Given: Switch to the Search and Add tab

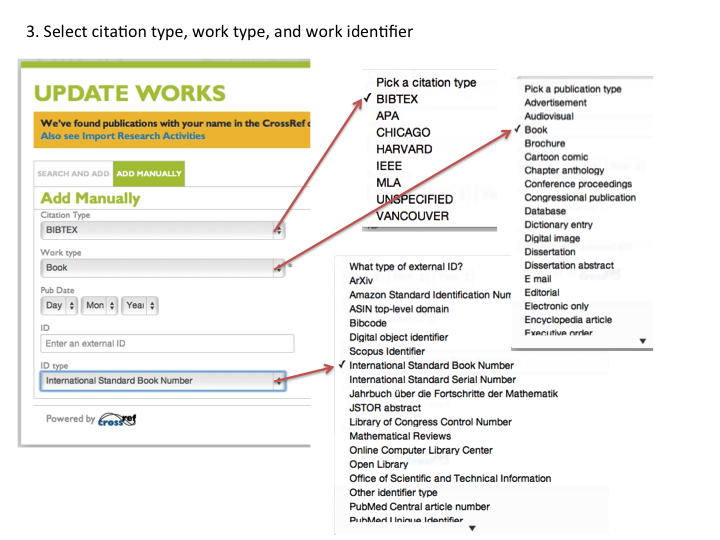Looking at the screenshot, I should pos(73,174).
